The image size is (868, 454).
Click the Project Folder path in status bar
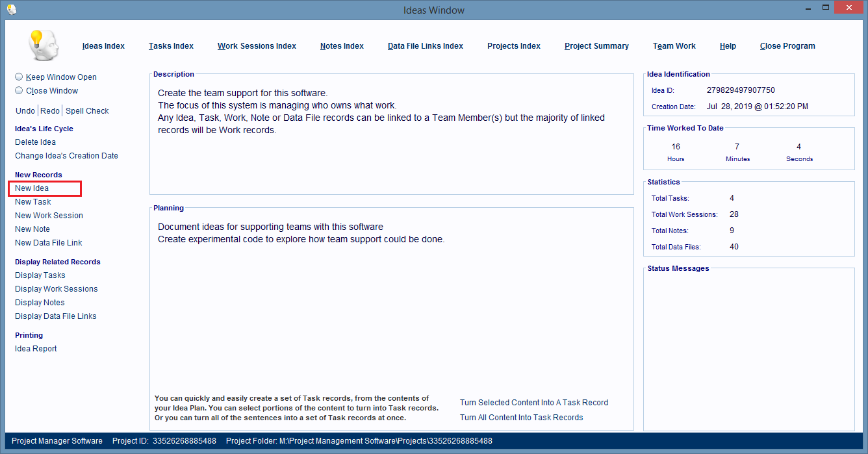tap(359, 441)
